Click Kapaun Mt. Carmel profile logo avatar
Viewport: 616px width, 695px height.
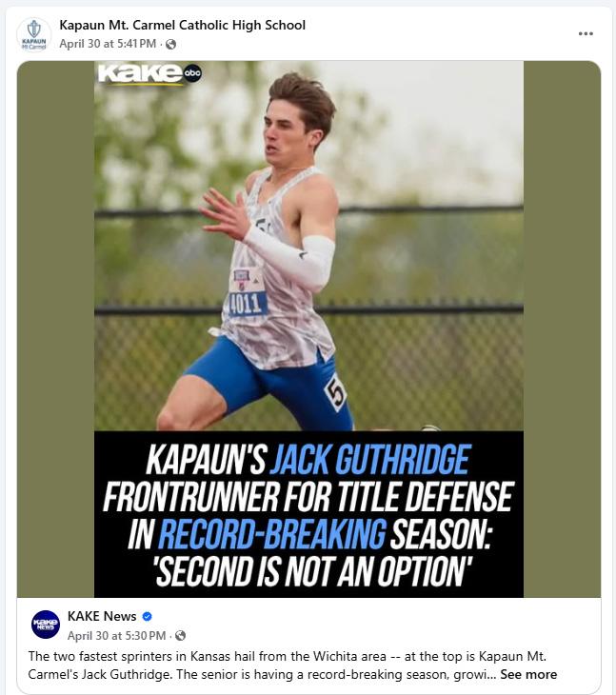[33, 33]
